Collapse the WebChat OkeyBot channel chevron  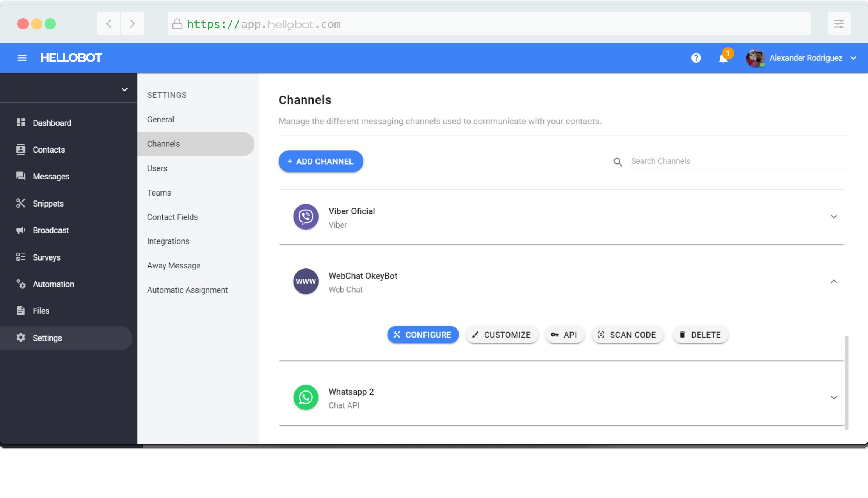pos(834,281)
